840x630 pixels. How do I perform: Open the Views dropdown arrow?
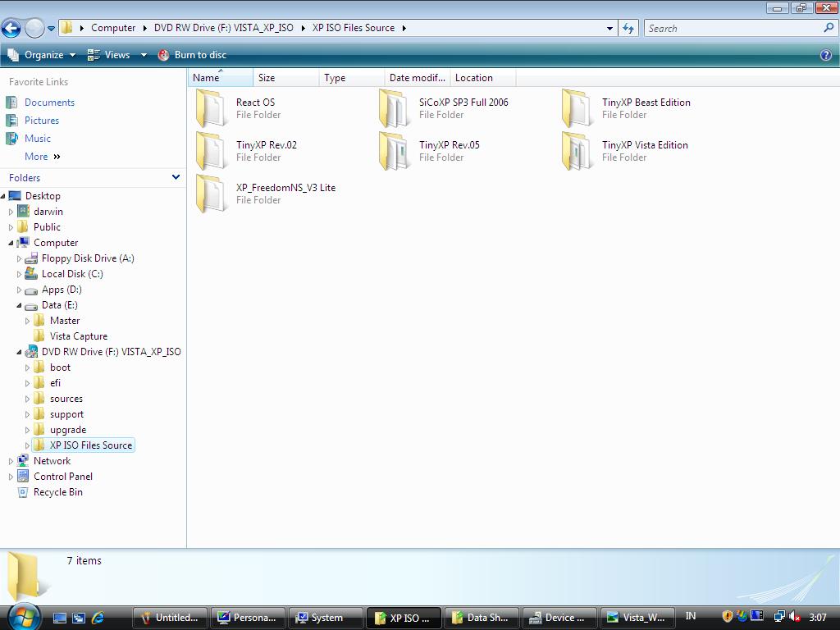[x=144, y=55]
